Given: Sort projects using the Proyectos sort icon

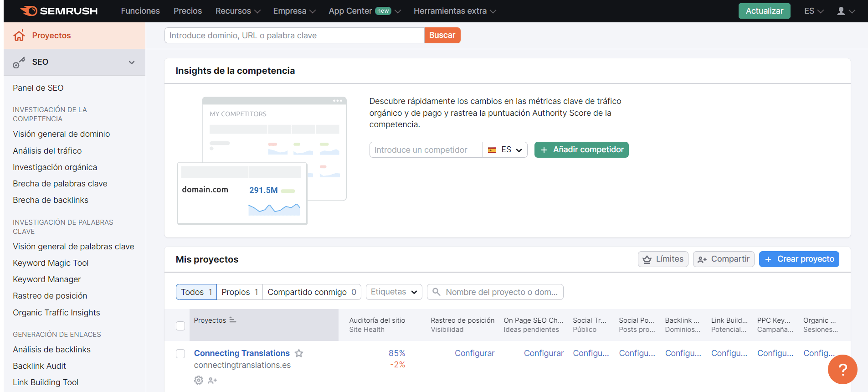Looking at the screenshot, I should (x=232, y=320).
